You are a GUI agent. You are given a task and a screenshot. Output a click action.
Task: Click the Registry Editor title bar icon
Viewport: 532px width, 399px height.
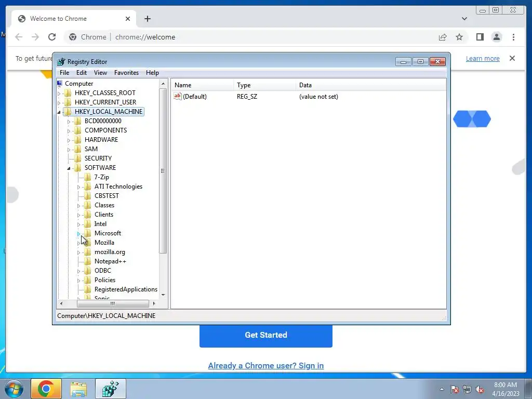pyautogui.click(x=61, y=61)
